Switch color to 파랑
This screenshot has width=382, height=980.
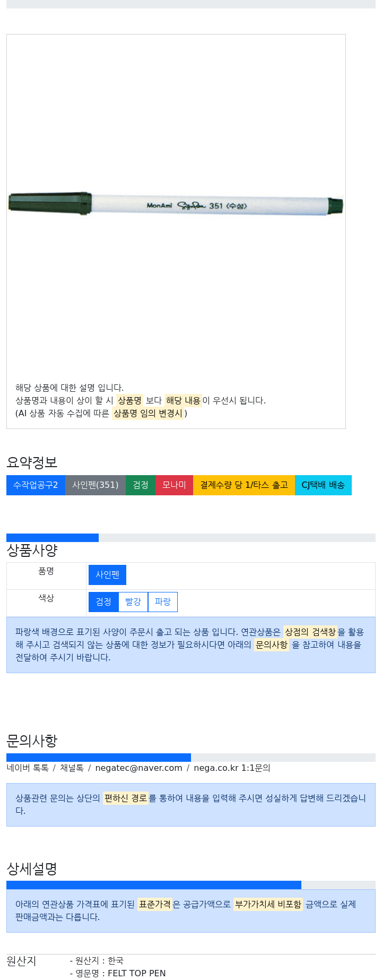pos(163,602)
